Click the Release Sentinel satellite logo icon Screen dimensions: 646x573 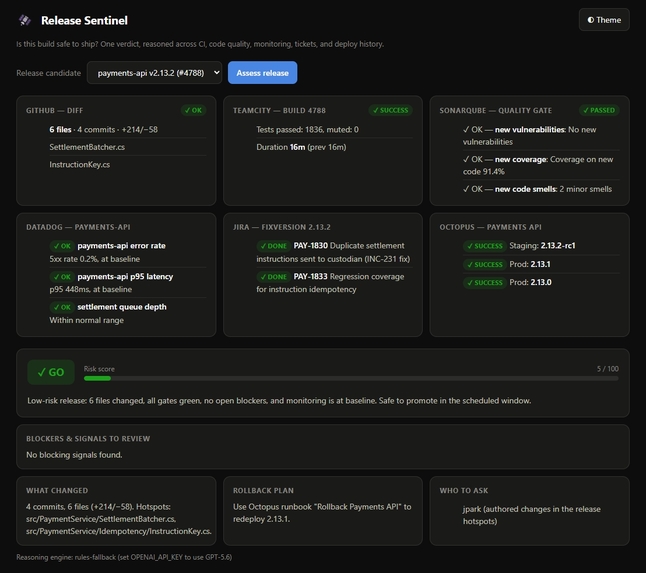click(x=25, y=20)
